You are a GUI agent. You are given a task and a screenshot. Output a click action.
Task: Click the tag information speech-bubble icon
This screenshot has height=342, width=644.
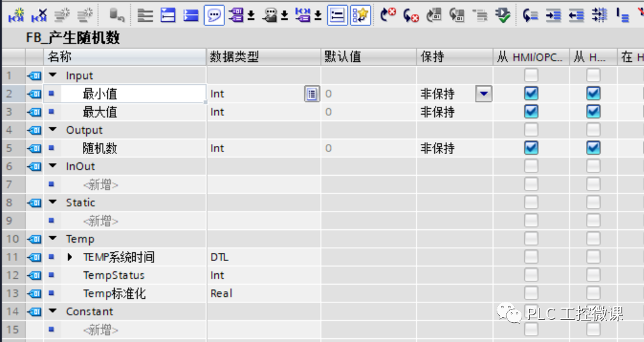coord(270,15)
